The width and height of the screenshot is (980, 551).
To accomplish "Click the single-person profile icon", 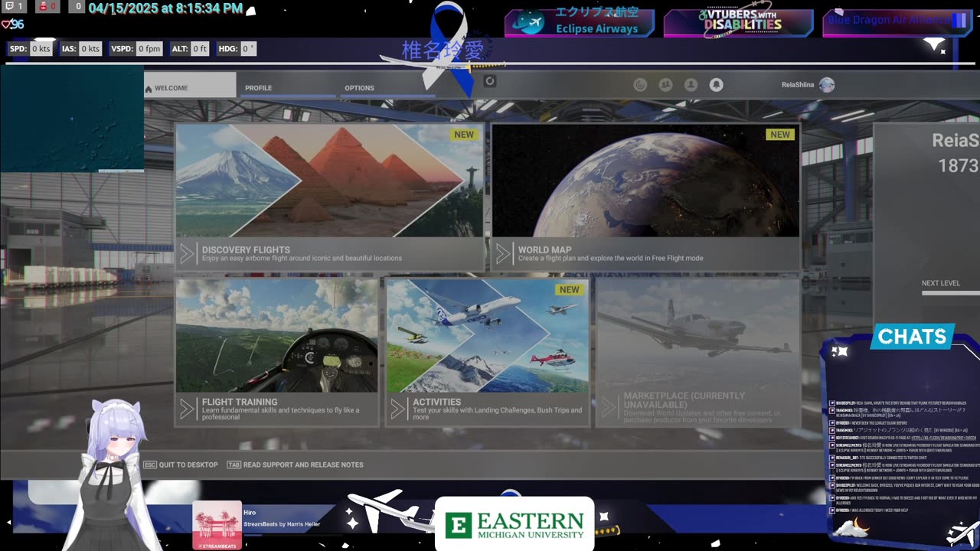I will (x=691, y=85).
